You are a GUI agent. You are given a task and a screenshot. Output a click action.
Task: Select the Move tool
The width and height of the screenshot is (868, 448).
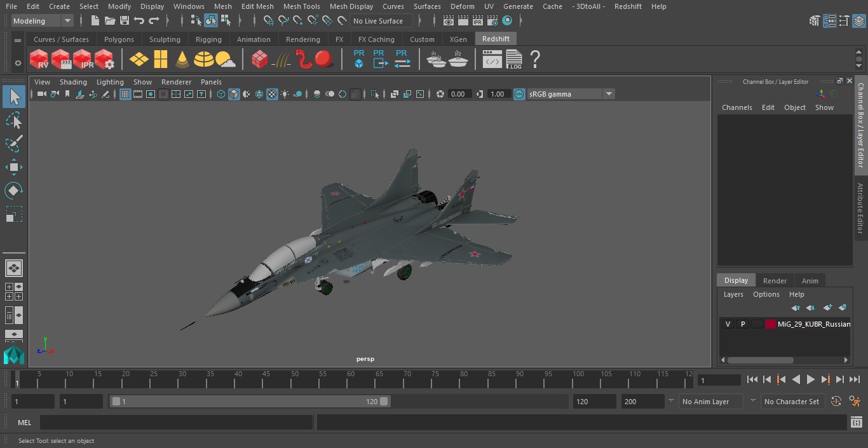(x=14, y=167)
